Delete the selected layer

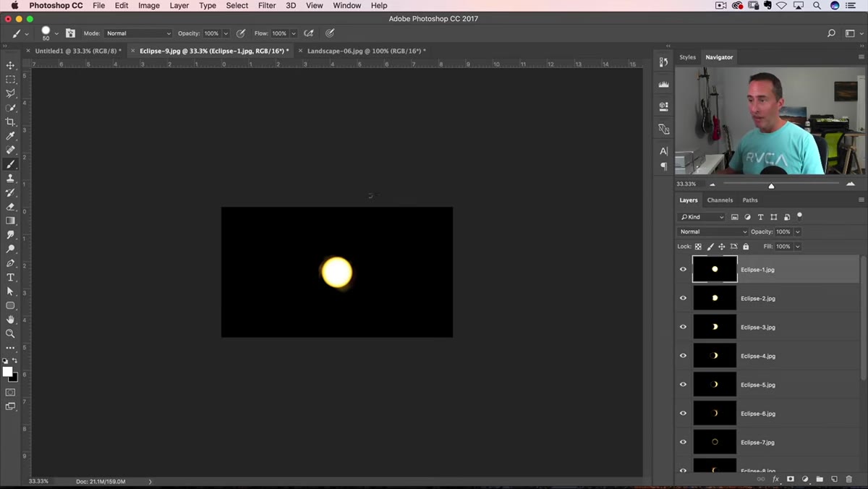coord(849,479)
